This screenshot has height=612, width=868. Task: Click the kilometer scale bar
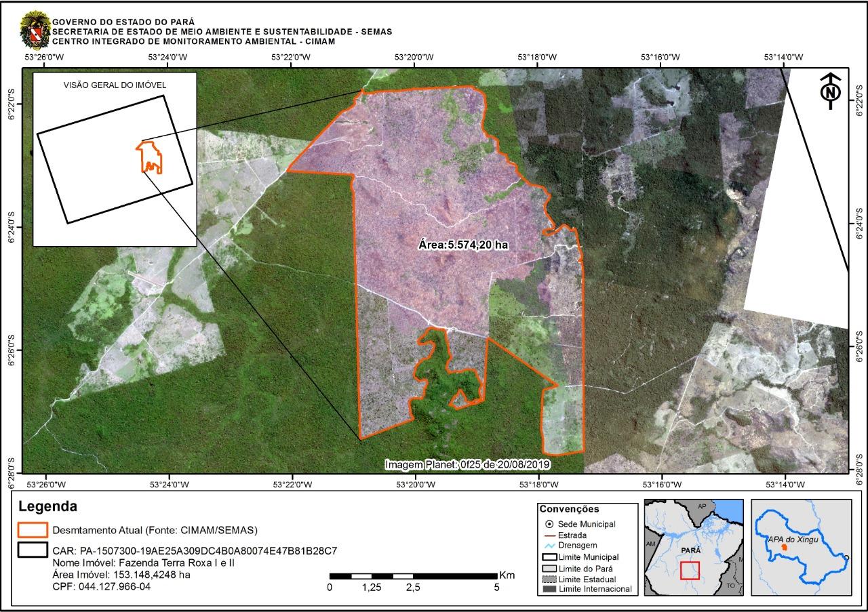pos(413,576)
